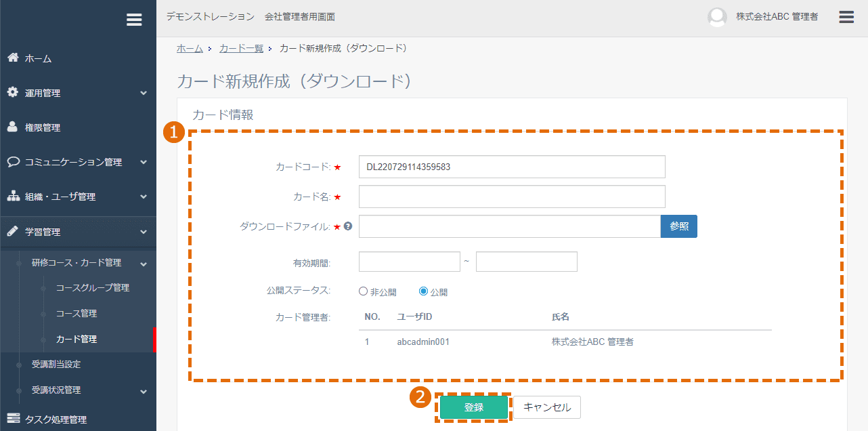
Task: Click the abcadmin001 user ID cell
Action: coord(423,342)
